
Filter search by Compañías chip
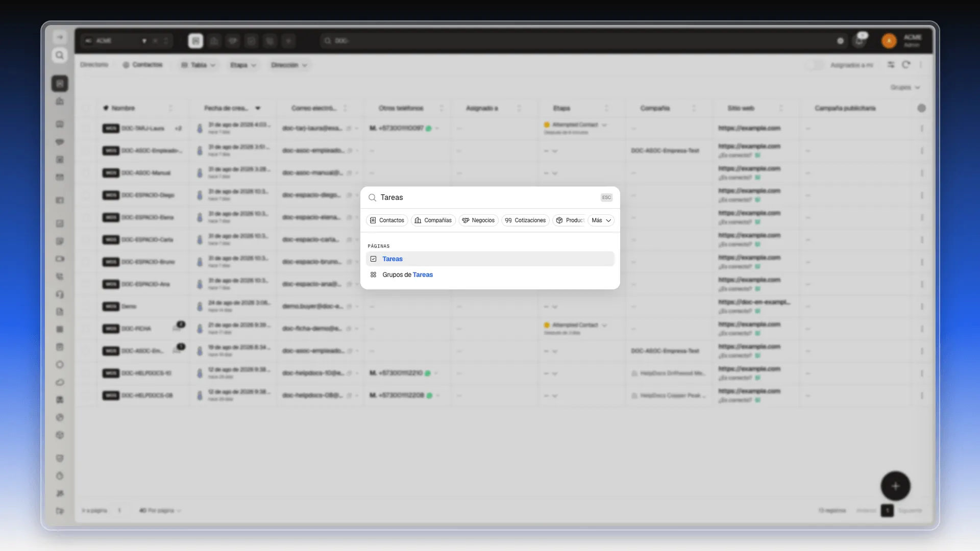[433, 220]
